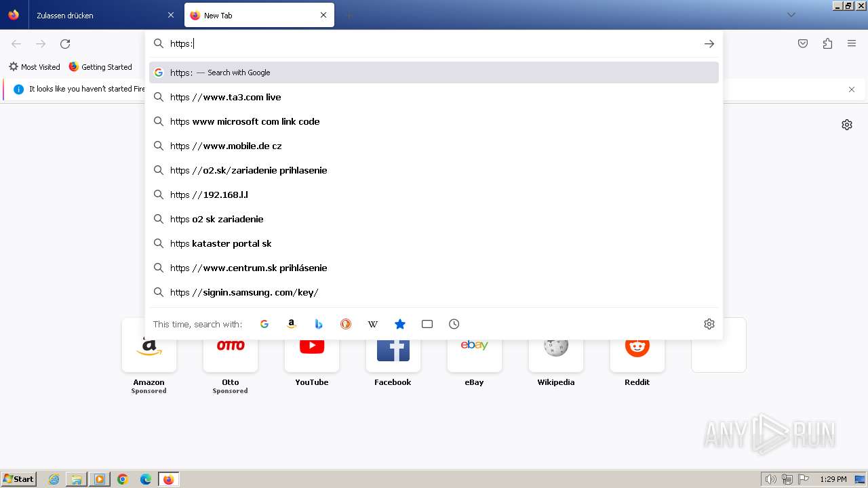Open Save to Pocket
The image size is (868, 488).
click(803, 43)
